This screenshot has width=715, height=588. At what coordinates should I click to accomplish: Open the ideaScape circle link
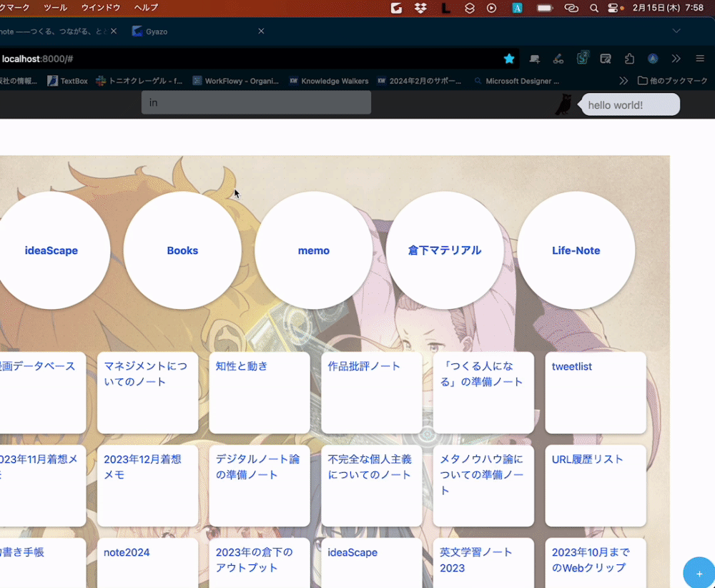pyautogui.click(x=51, y=250)
